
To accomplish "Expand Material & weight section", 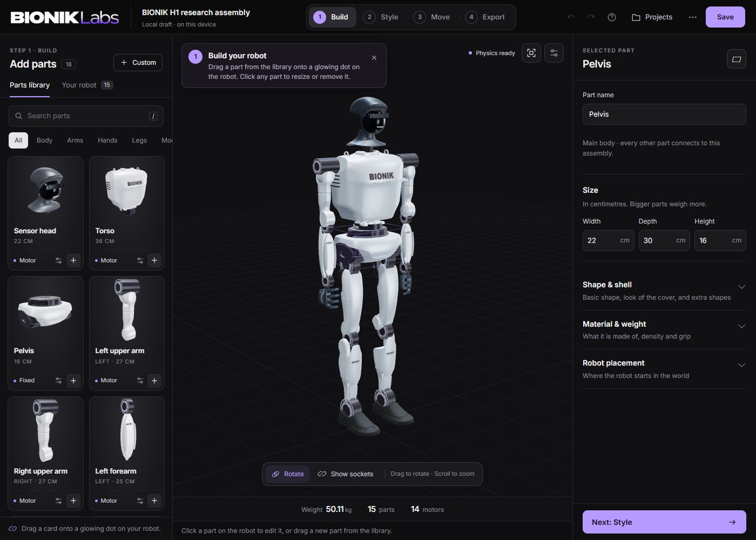I will point(664,330).
